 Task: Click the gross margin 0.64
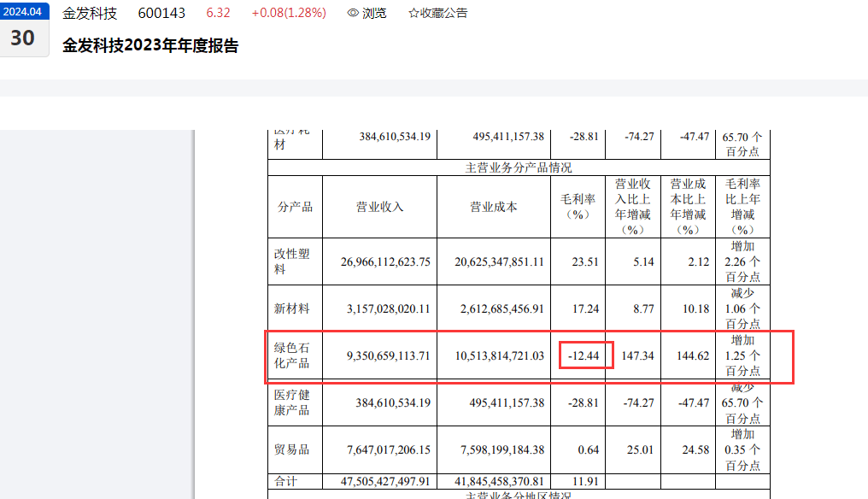click(589, 450)
